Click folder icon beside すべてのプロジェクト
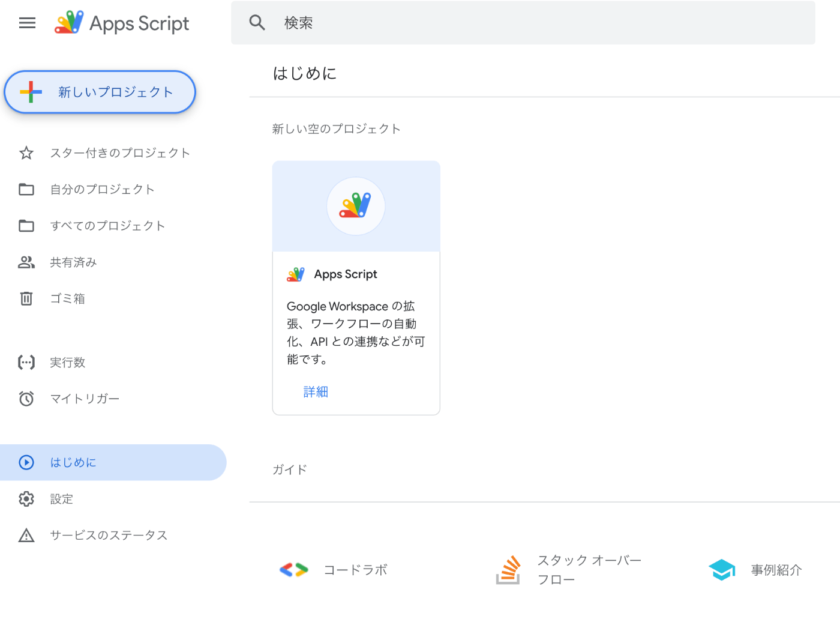 click(x=26, y=226)
